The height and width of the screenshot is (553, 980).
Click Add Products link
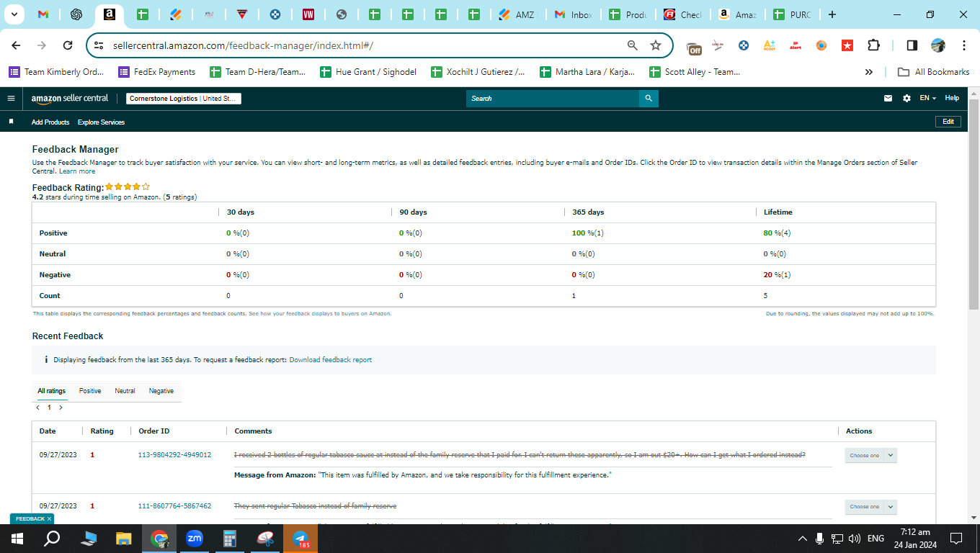(x=50, y=122)
